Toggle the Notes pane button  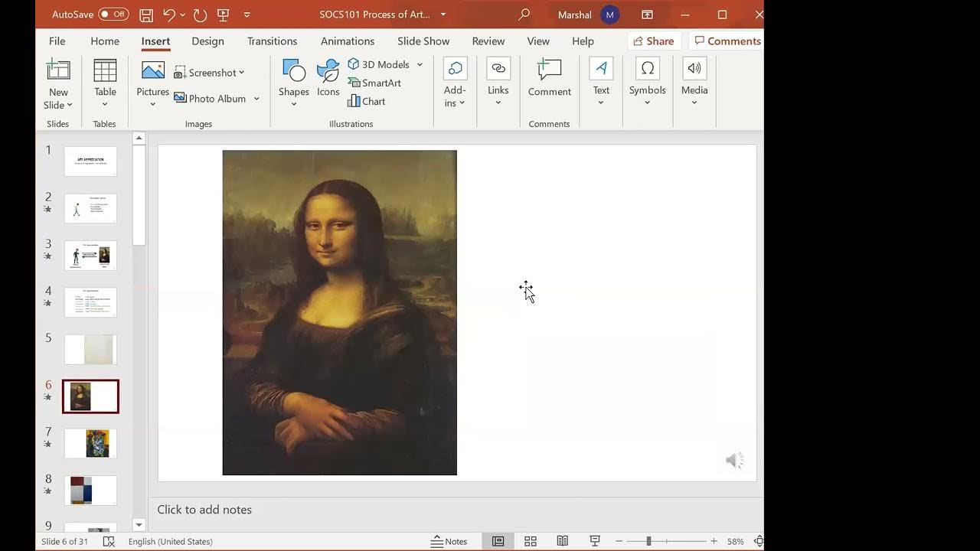tap(449, 541)
